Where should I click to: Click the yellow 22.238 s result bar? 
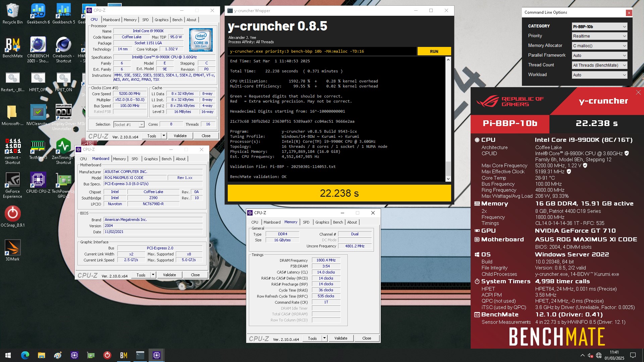(339, 193)
